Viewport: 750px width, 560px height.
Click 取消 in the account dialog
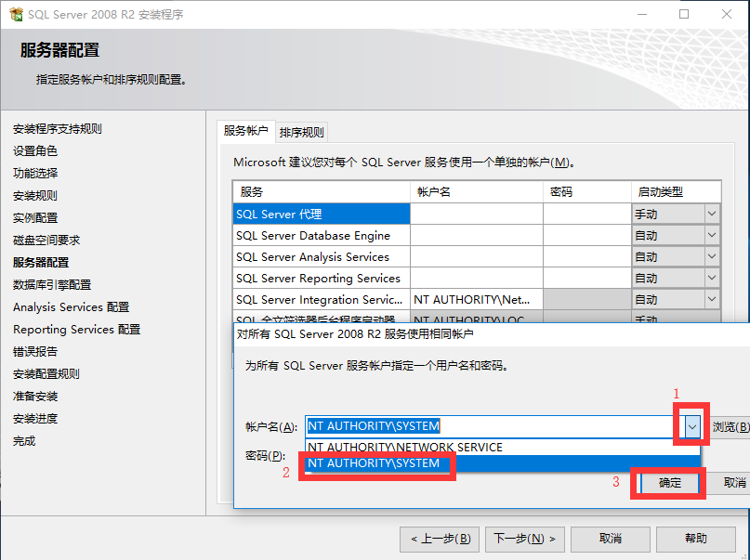[x=728, y=483]
